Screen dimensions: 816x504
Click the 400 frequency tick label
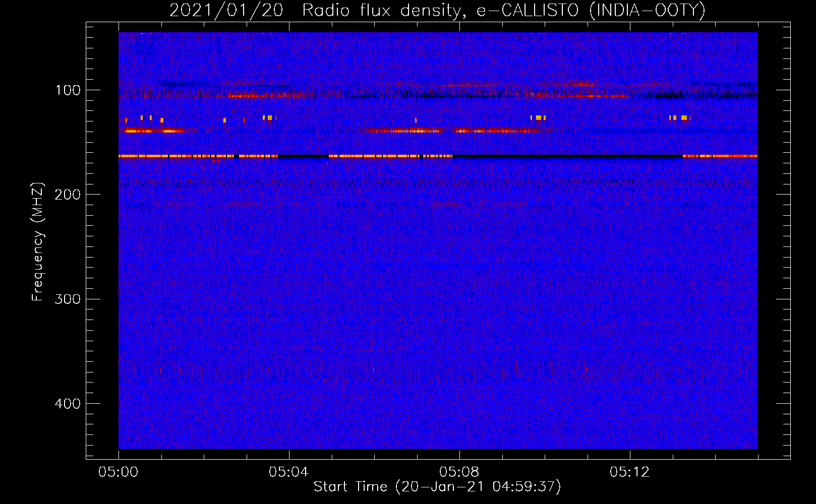pyautogui.click(x=68, y=404)
